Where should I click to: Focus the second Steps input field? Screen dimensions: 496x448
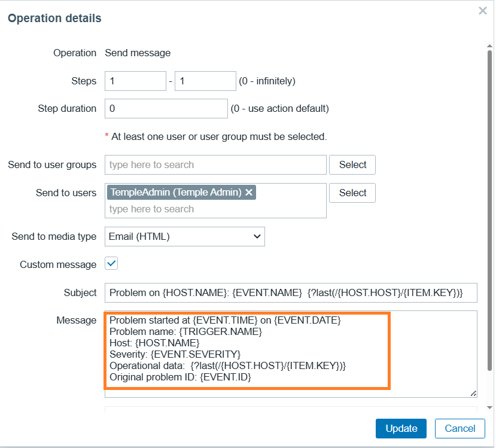point(205,81)
